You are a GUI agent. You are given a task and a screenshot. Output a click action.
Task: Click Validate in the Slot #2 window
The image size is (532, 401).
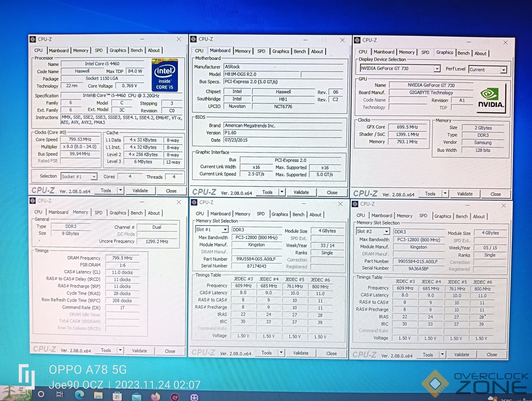[x=462, y=355]
